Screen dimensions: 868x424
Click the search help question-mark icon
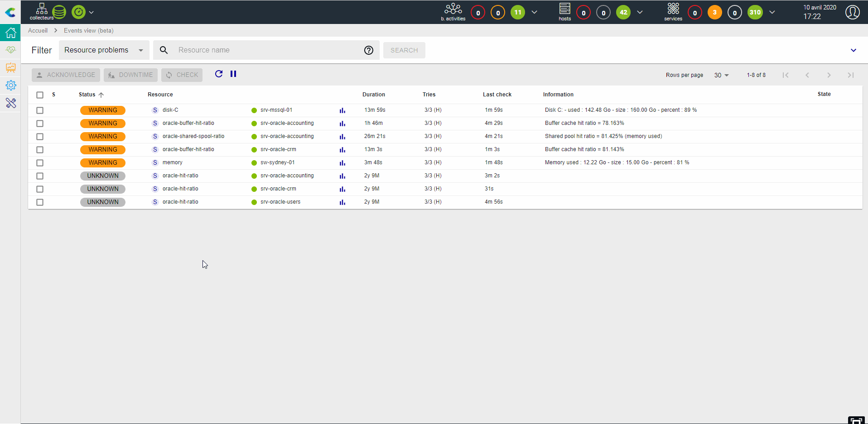(369, 50)
